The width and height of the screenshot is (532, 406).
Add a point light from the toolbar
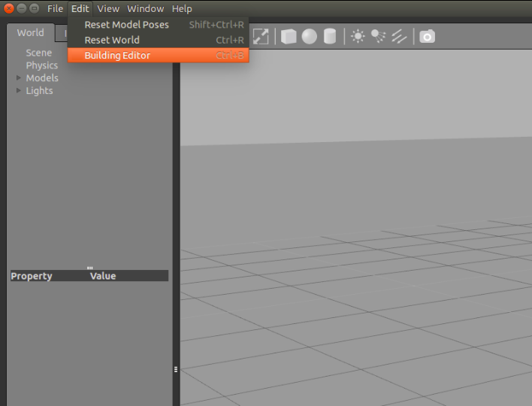[x=358, y=36]
